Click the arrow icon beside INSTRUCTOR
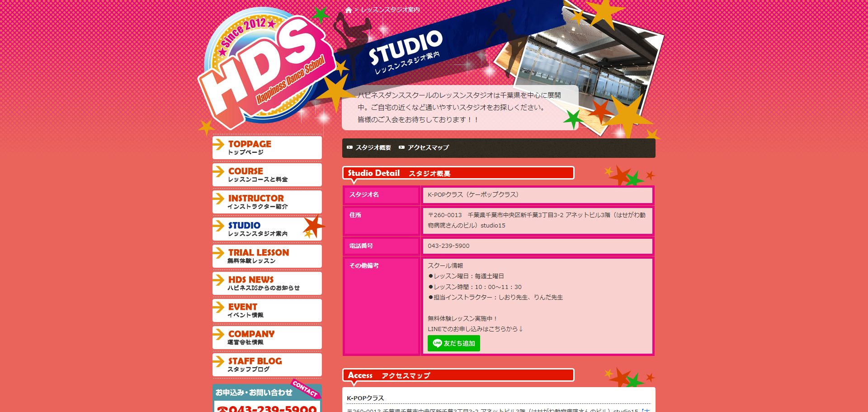This screenshot has height=412, width=868. 219,199
